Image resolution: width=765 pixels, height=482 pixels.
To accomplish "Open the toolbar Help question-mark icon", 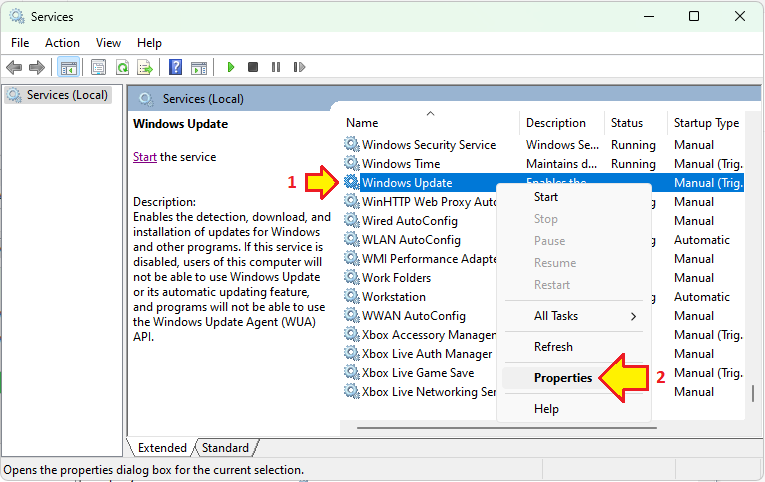I will (x=175, y=67).
